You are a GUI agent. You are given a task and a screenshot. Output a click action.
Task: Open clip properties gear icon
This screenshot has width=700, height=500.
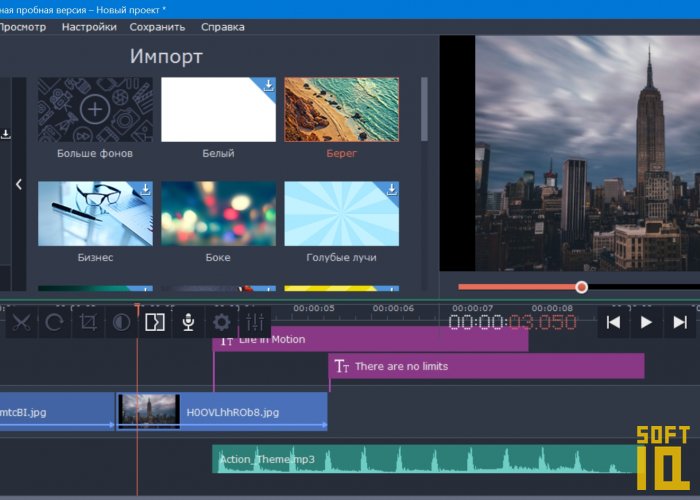(x=221, y=322)
